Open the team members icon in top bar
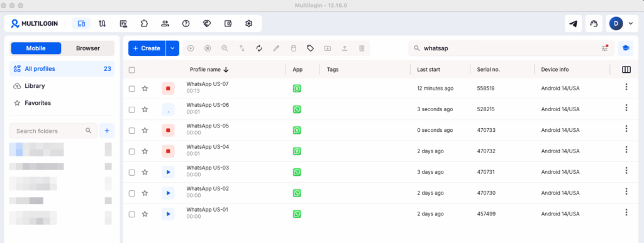 [165, 24]
